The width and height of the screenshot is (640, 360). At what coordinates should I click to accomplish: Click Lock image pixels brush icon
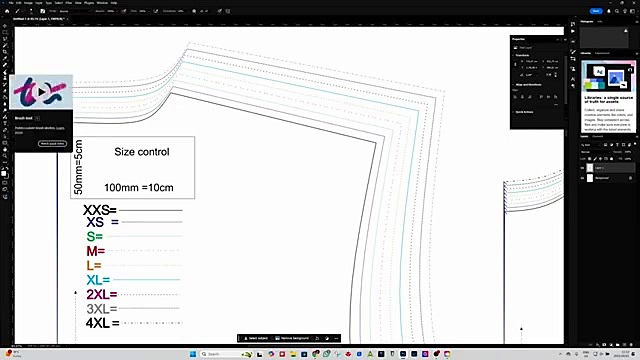(595, 159)
